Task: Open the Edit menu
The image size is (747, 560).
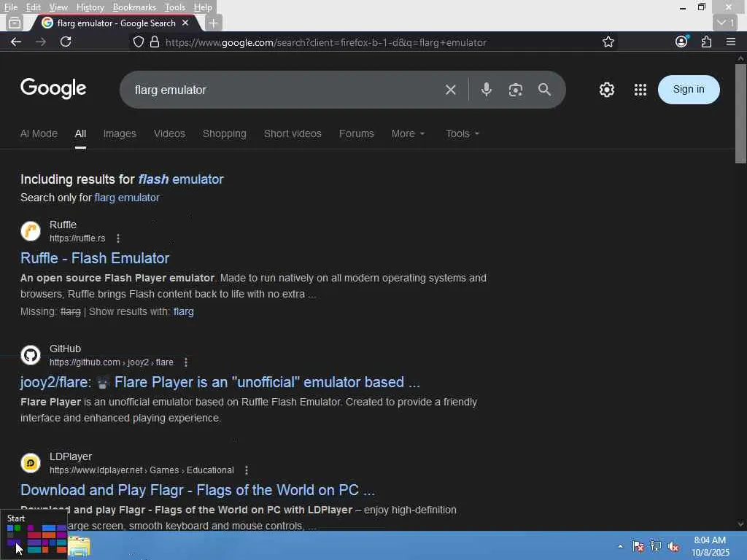Action: pos(33,7)
